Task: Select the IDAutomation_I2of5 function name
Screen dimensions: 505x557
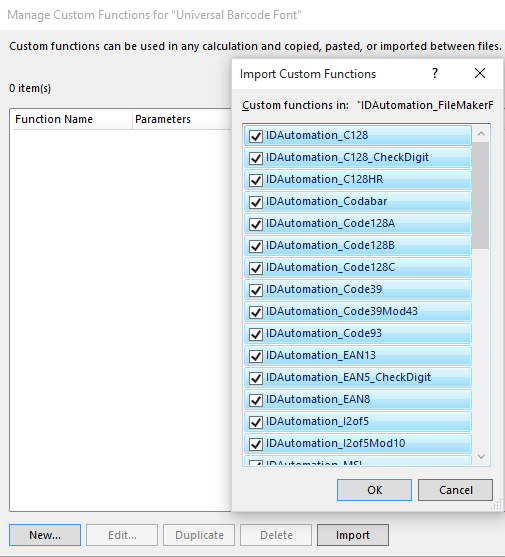Action: click(x=317, y=422)
